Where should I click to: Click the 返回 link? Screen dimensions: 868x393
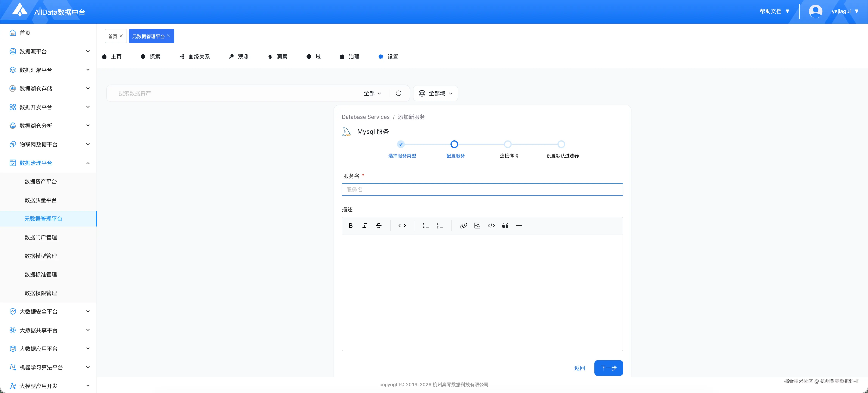click(580, 368)
